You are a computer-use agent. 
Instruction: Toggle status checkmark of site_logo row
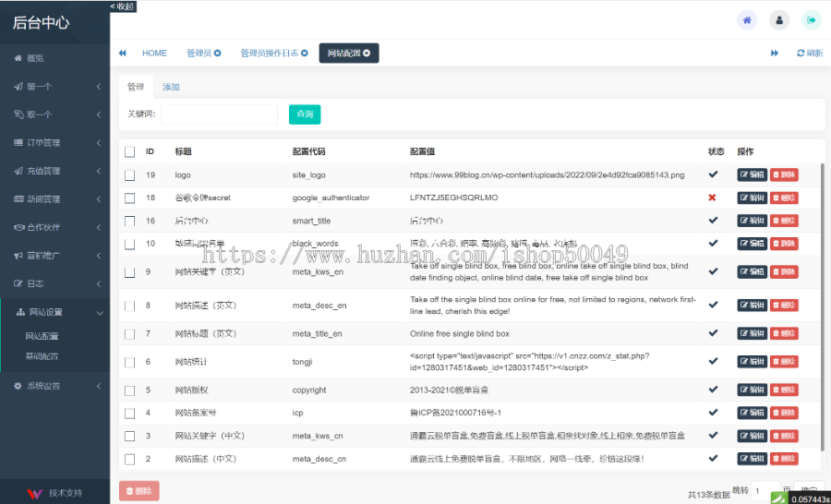point(714,174)
